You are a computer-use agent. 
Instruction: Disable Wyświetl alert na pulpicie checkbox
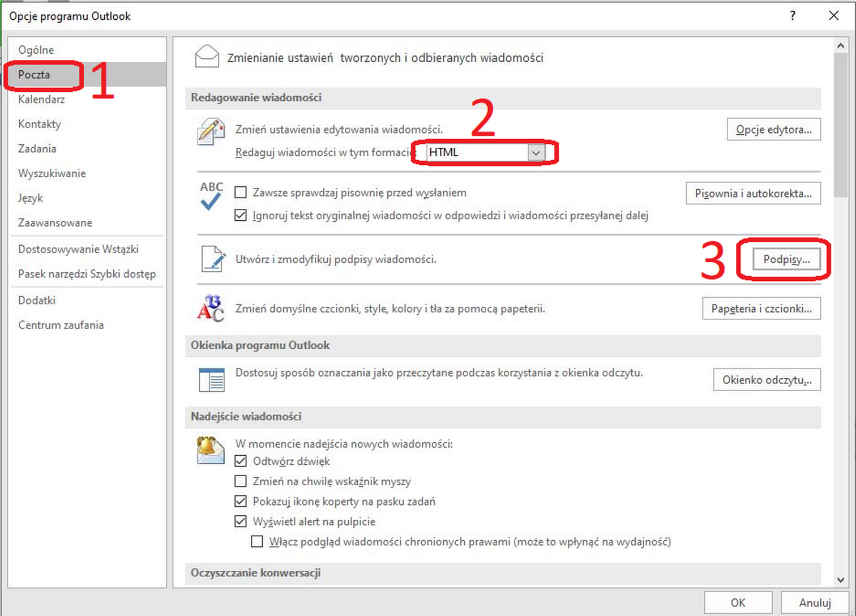tap(241, 521)
